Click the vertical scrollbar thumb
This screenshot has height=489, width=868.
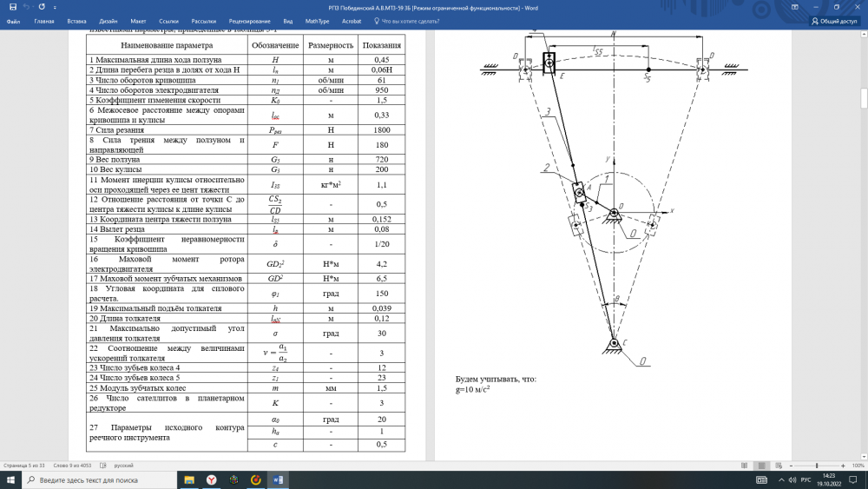tap(864, 98)
